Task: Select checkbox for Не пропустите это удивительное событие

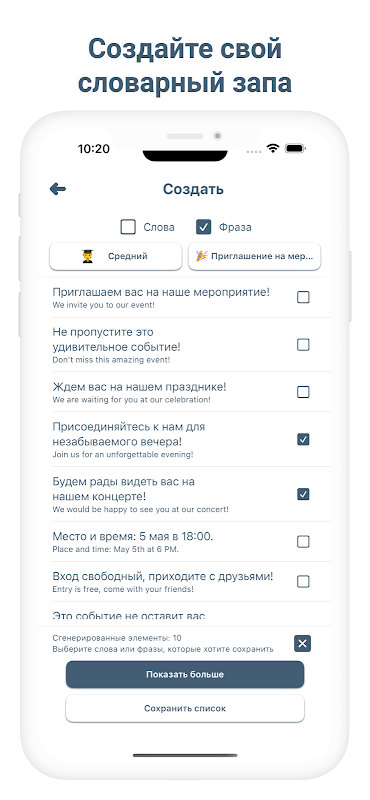Action: (303, 345)
